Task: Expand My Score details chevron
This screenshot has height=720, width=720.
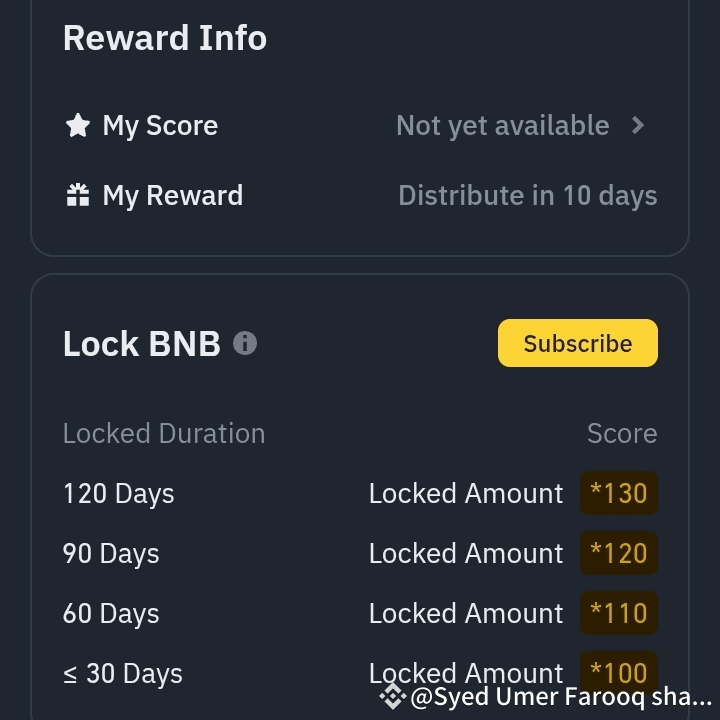Action: click(x=638, y=125)
